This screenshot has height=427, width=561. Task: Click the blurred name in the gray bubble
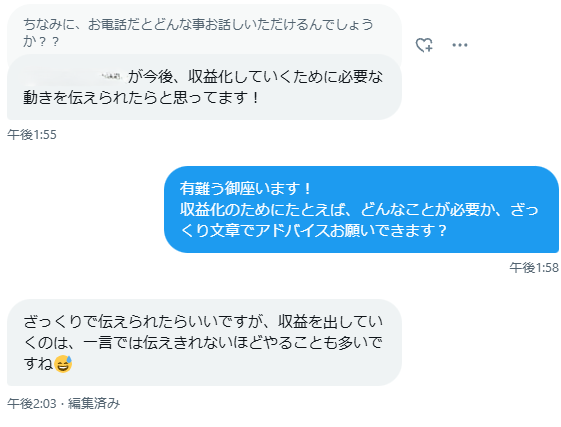(x=74, y=76)
